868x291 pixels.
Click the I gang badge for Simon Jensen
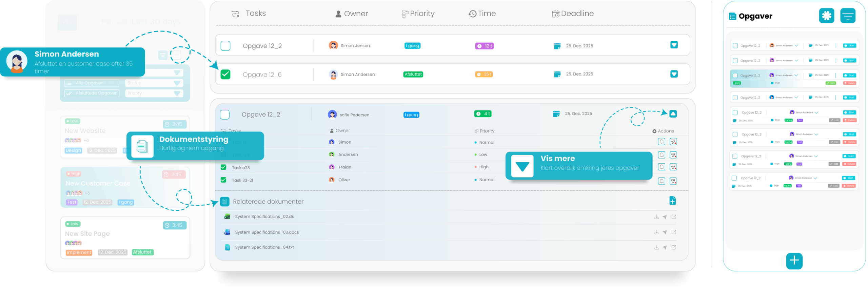[413, 46]
